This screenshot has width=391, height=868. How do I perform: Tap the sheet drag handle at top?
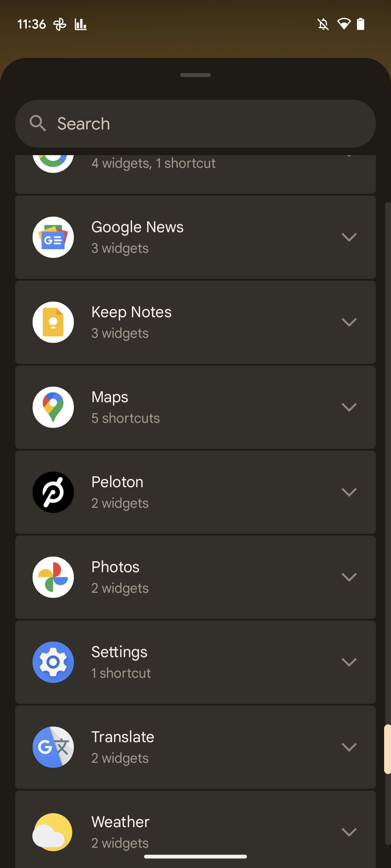(195, 75)
